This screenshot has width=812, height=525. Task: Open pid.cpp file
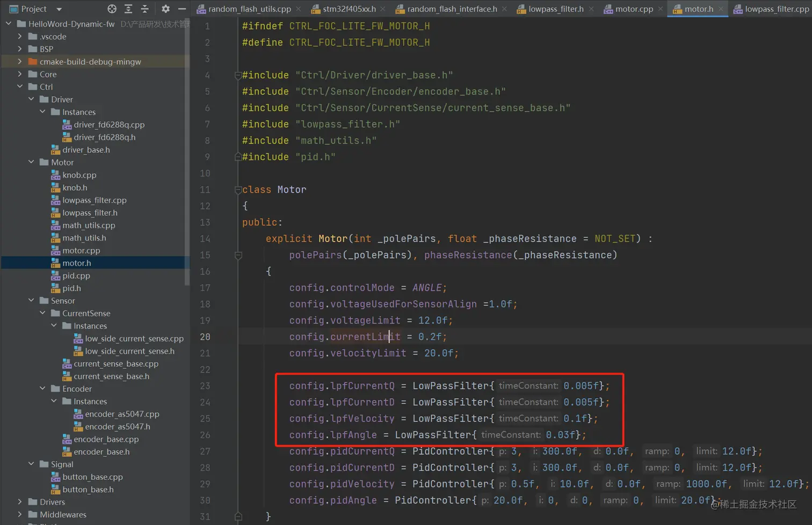click(76, 276)
